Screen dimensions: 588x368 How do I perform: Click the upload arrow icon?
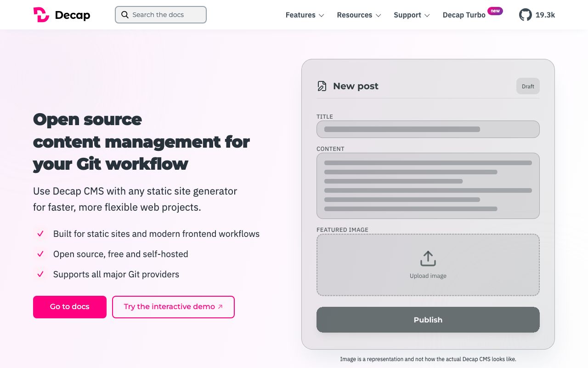(x=428, y=259)
